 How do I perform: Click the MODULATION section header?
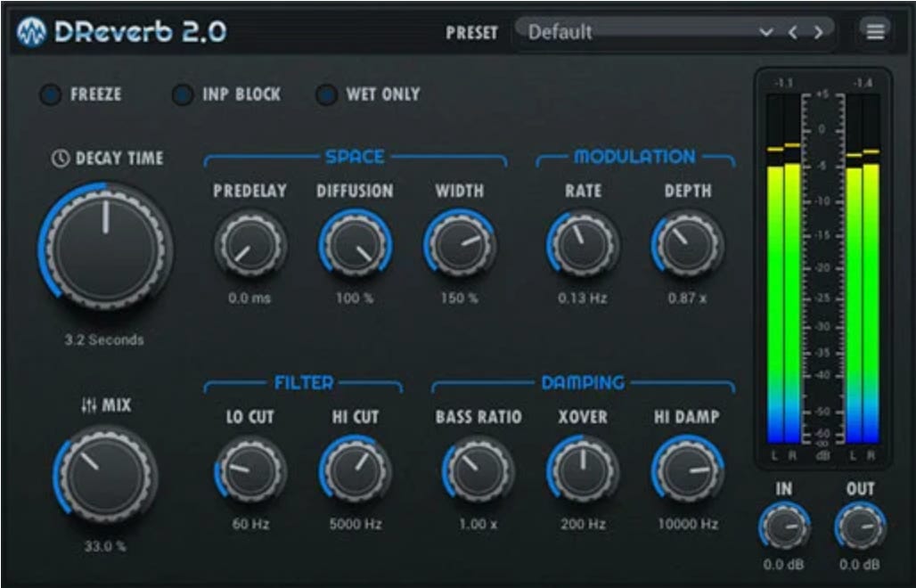click(635, 157)
